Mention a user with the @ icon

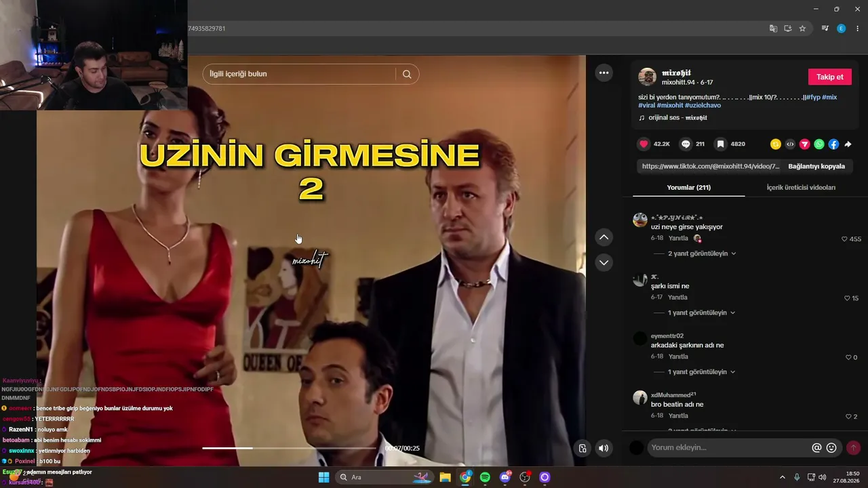[x=816, y=447]
